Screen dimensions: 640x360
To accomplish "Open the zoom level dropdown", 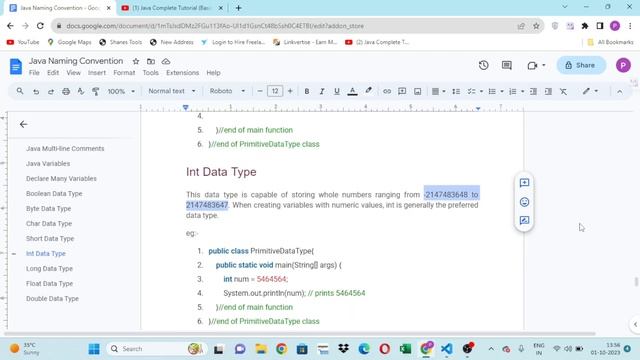I will point(121,91).
